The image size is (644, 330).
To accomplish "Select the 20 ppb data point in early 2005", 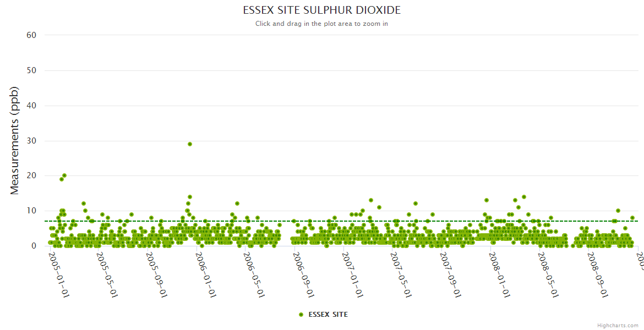I will coord(64,175).
